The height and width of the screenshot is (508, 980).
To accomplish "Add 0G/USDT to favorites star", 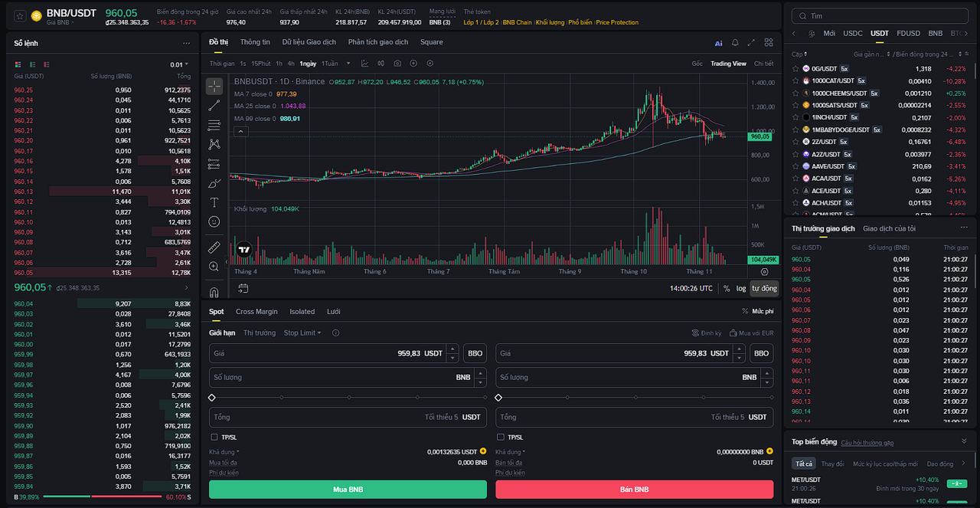I will tap(796, 69).
